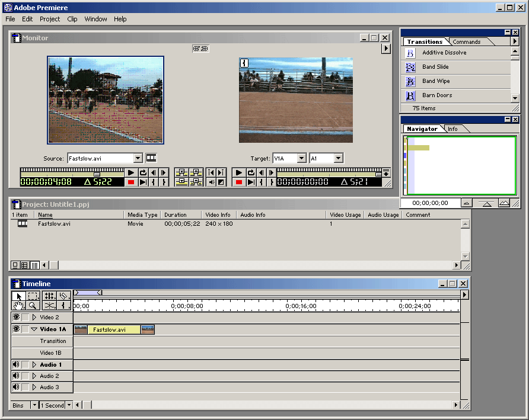The image size is (529, 420).
Task: Click the Source view shuttle slider handle
Action: pos(97,174)
